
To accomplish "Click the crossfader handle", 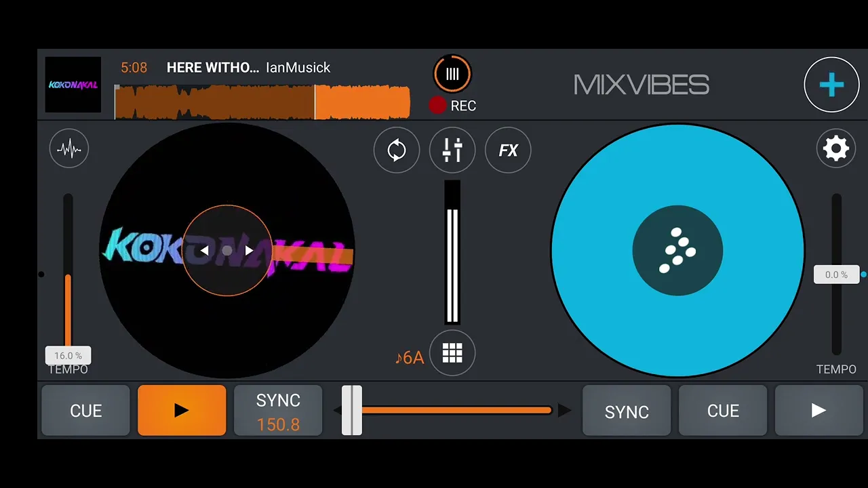I will 352,410.
